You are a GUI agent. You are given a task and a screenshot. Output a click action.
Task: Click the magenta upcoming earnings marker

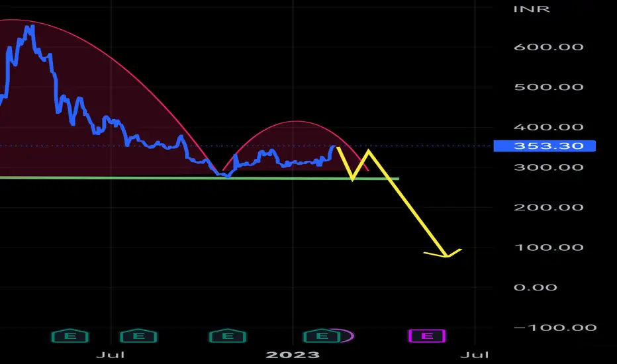coord(427,336)
